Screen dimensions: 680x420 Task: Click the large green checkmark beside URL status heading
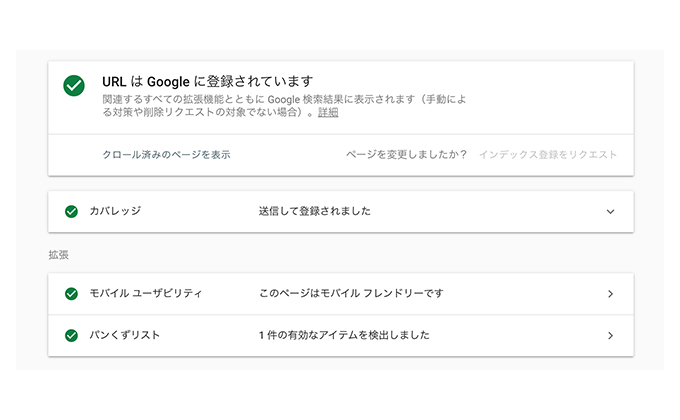(x=74, y=85)
